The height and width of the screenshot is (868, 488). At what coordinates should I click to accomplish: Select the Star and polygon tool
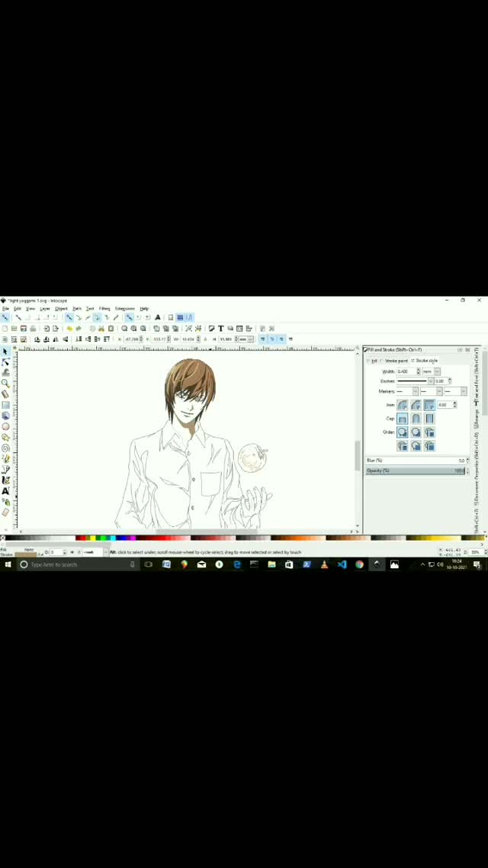5,437
